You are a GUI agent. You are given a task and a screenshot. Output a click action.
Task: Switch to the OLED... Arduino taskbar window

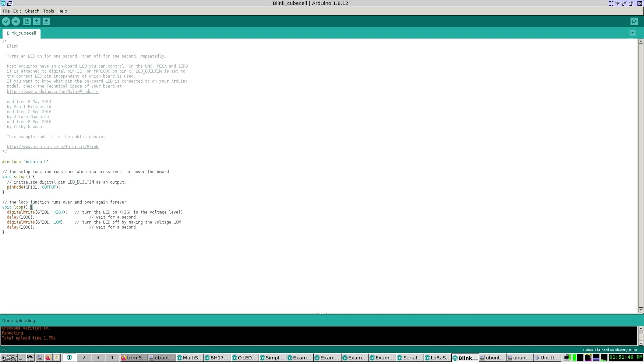(x=245, y=358)
